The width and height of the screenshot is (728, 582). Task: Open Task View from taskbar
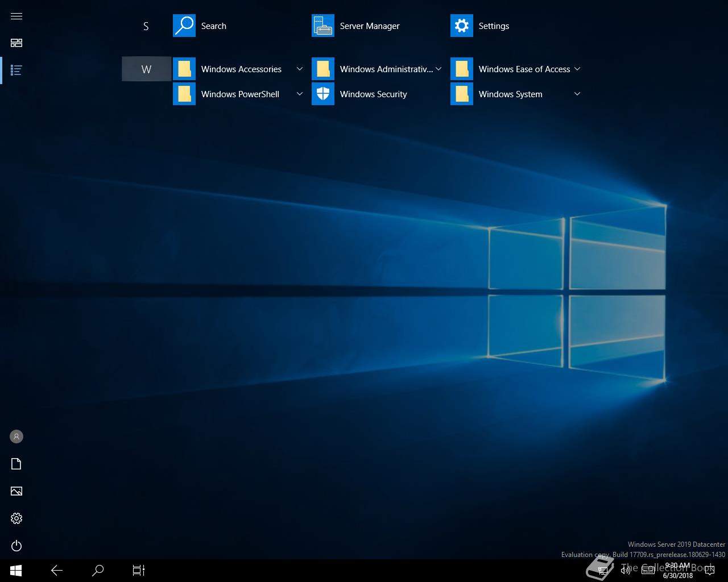tap(139, 570)
